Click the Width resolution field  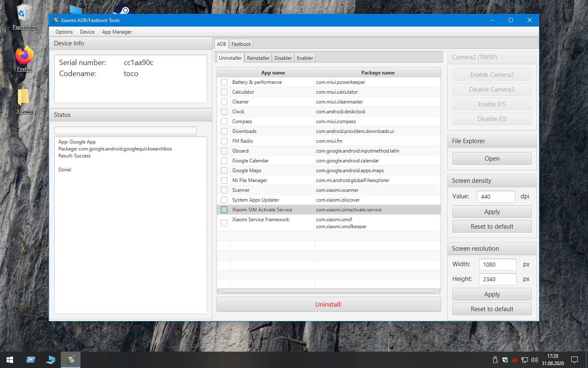coord(497,265)
